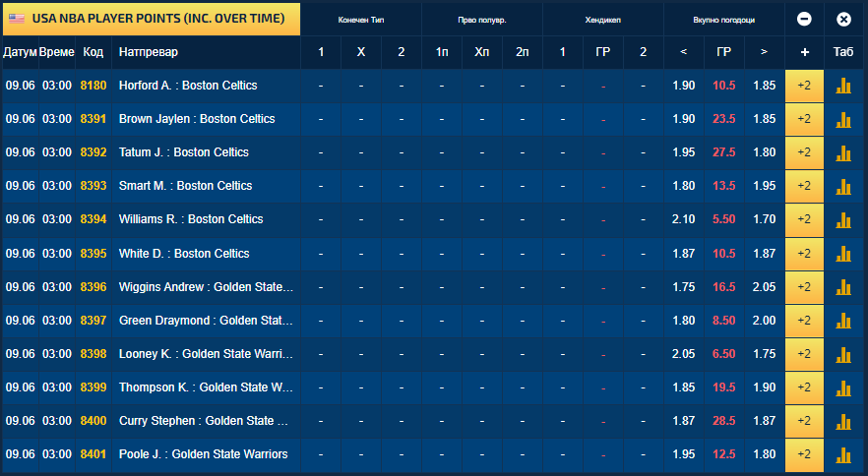Click the Датум column header

pyautogui.click(x=20, y=52)
